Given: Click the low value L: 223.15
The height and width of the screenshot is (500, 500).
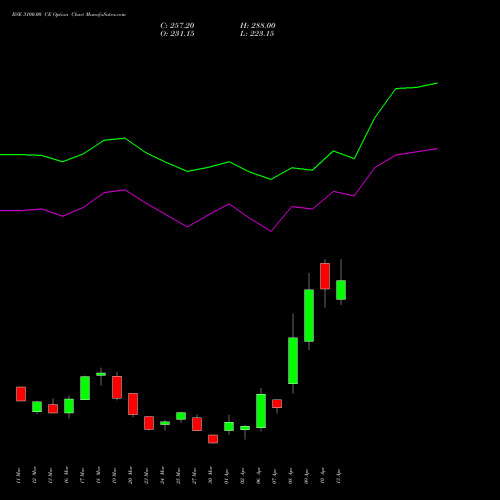Looking at the screenshot, I should click(x=257, y=34).
